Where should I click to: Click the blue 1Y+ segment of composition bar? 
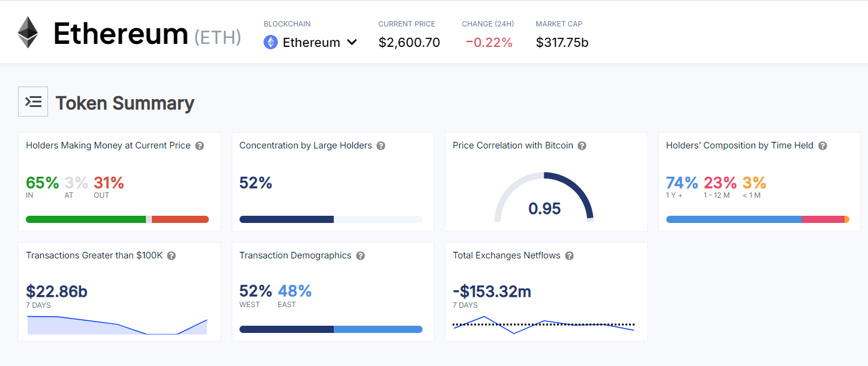734,219
